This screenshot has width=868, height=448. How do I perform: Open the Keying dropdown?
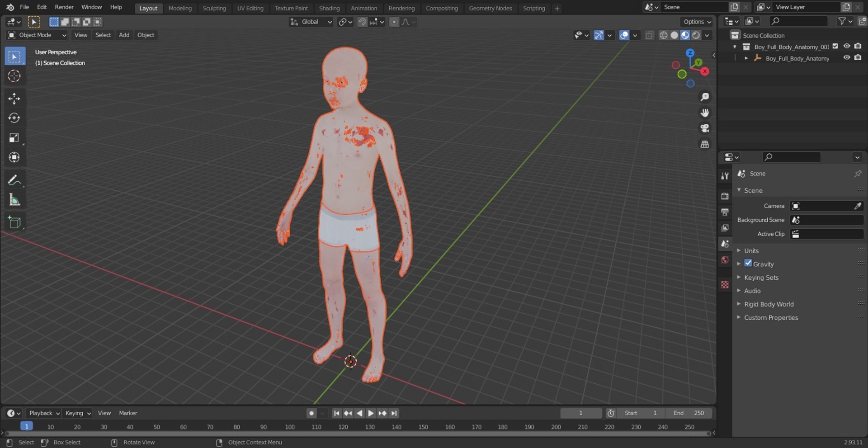point(77,413)
